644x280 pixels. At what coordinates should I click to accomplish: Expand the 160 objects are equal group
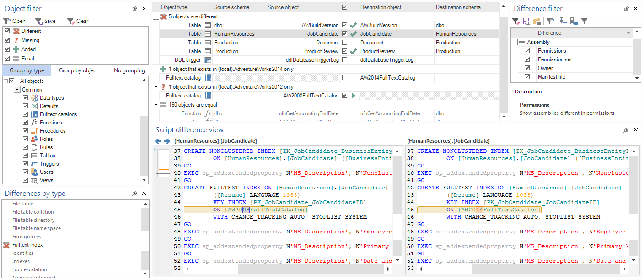click(156, 104)
